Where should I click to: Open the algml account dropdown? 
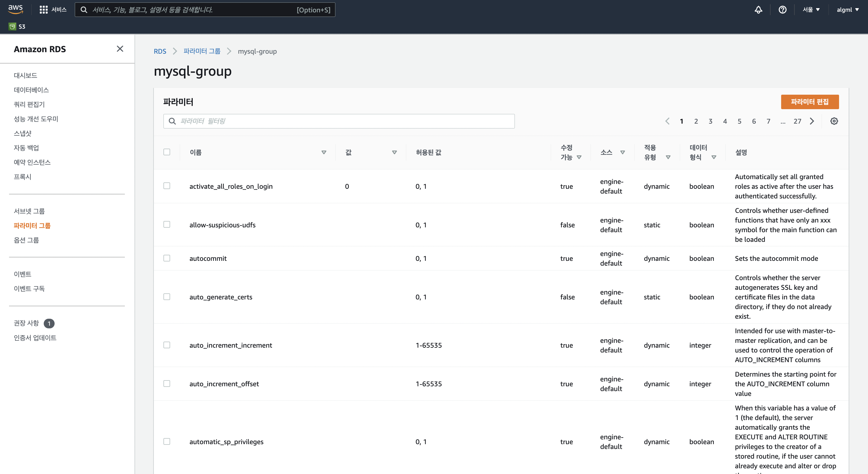click(847, 10)
